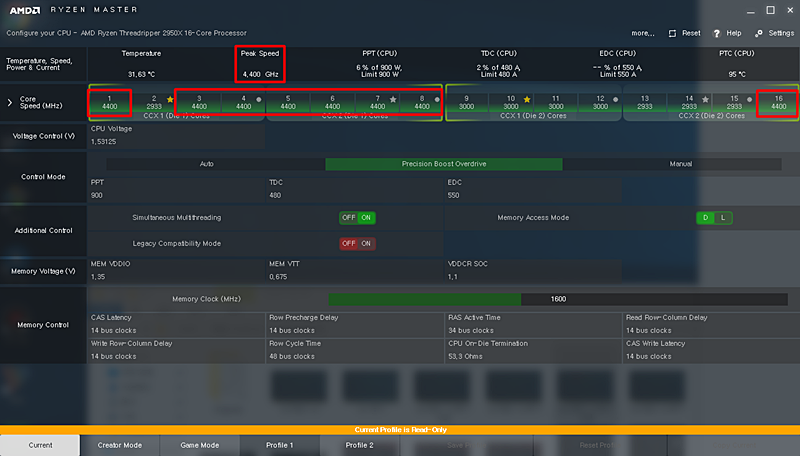The image size is (800, 456).
Task: Select core 5 speed cell
Action: click(288, 103)
